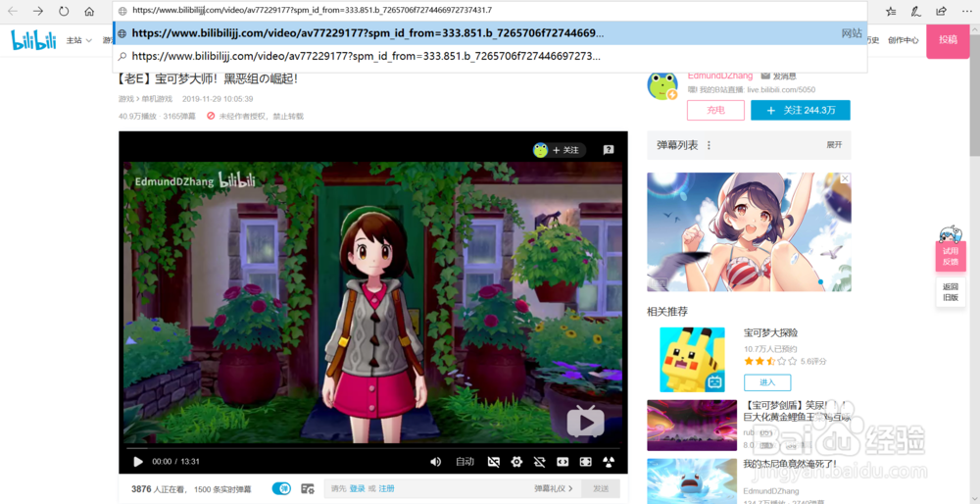Open 创作中心 in the top navigation
This screenshot has height=504, width=980.
tap(904, 40)
